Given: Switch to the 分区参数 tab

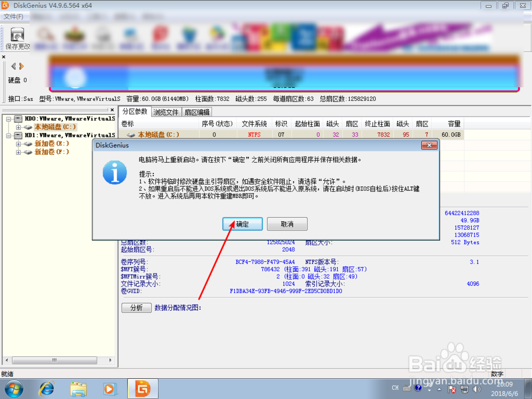Looking at the screenshot, I should point(135,111).
